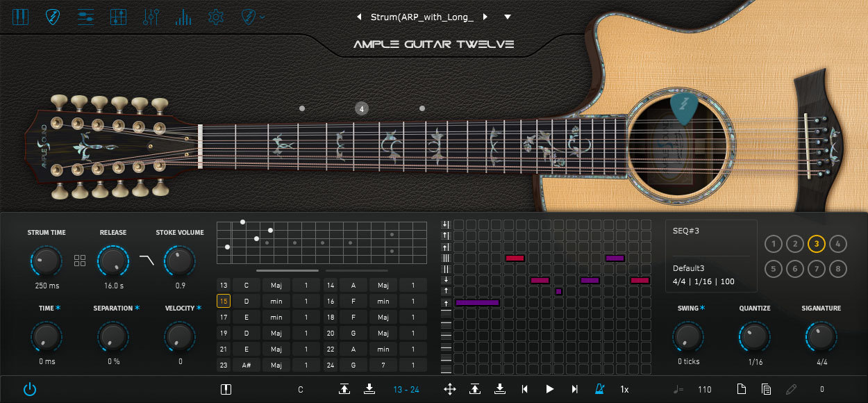Turn the Separation knob

112,337
